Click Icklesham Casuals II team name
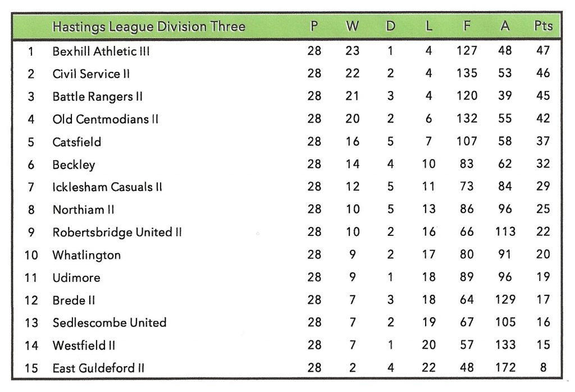This screenshot has height=392, width=575. [107, 187]
